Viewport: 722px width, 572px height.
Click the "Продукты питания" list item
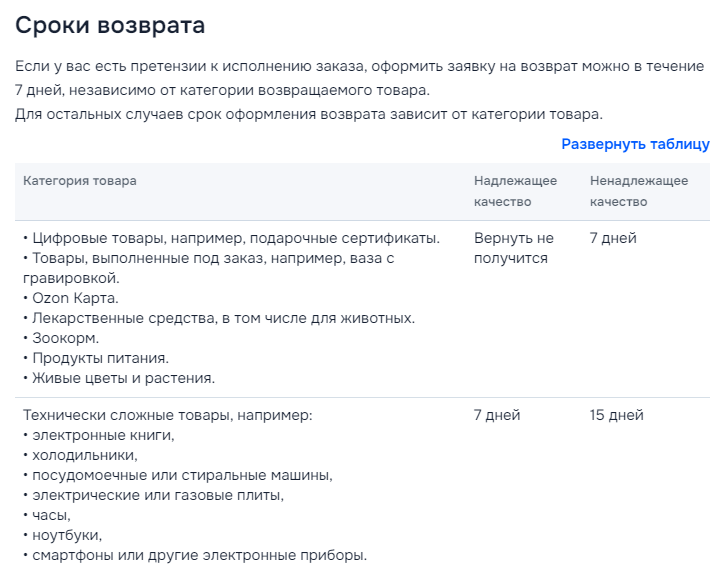coord(98,358)
